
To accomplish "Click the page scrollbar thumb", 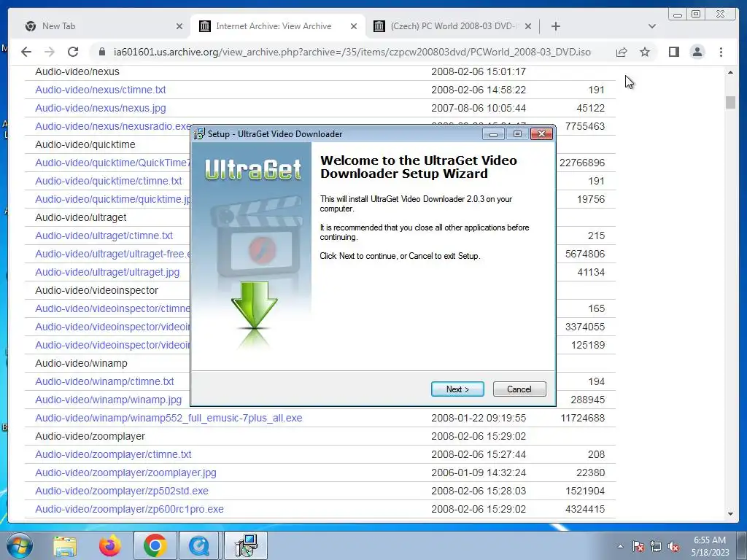I will coord(730,102).
